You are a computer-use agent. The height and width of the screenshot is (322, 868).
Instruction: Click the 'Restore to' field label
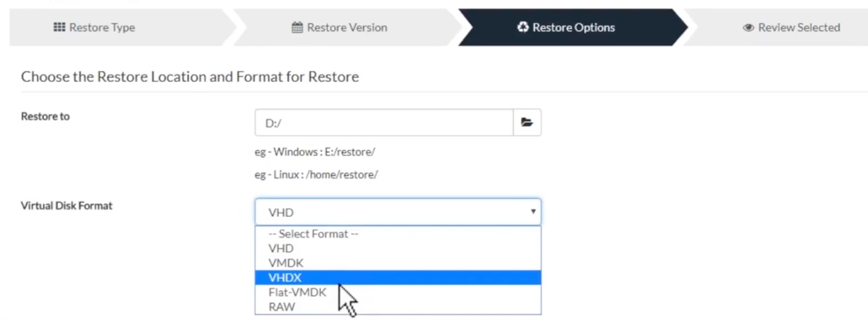pyautogui.click(x=45, y=116)
